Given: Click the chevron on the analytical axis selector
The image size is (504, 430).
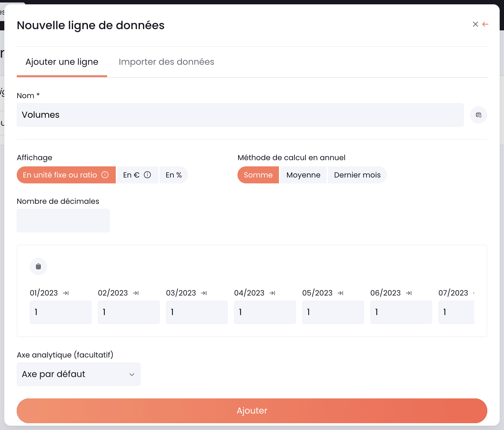Looking at the screenshot, I should tap(132, 374).
